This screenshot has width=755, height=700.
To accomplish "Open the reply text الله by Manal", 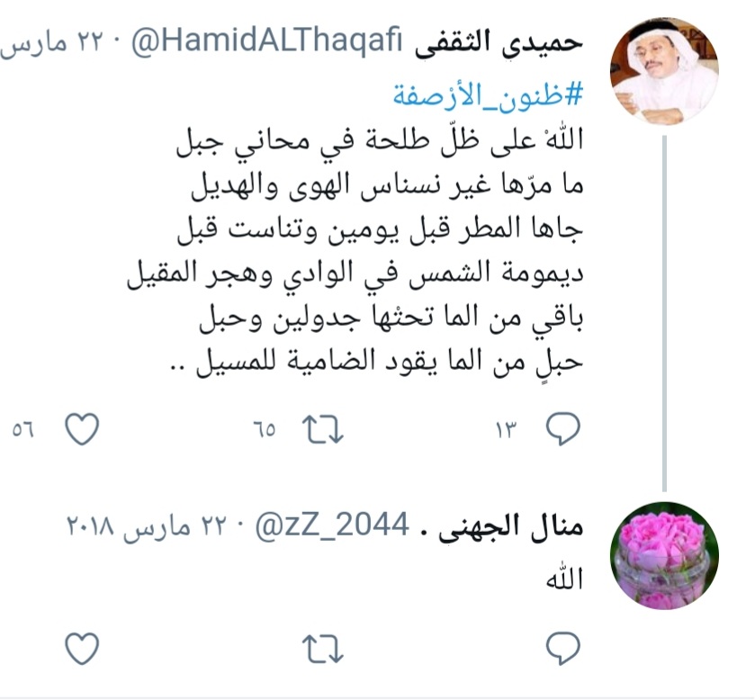I will coord(564,579).
